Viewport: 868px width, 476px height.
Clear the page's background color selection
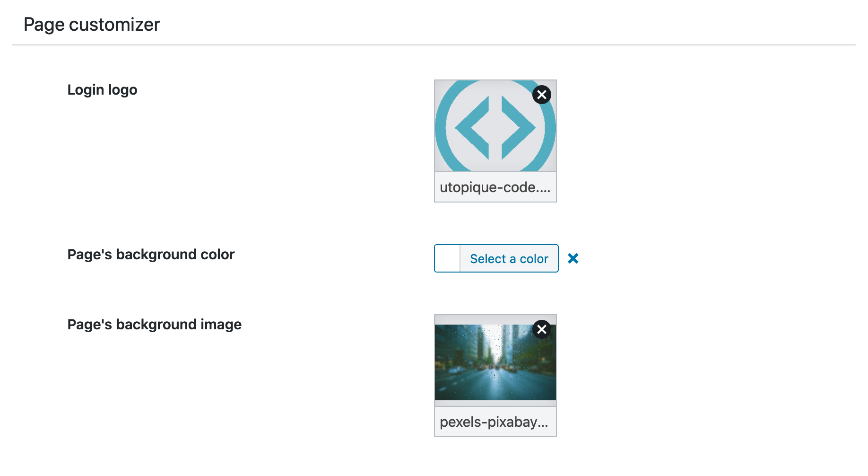pyautogui.click(x=573, y=258)
